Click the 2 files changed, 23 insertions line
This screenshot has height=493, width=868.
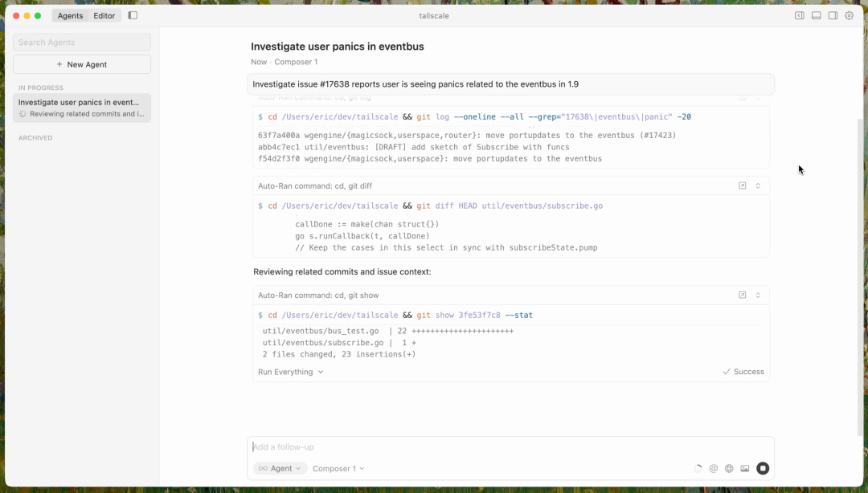tap(339, 354)
